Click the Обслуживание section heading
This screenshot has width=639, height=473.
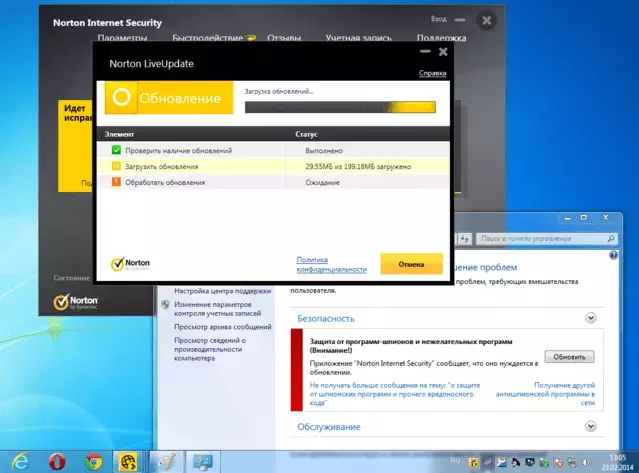[328, 427]
